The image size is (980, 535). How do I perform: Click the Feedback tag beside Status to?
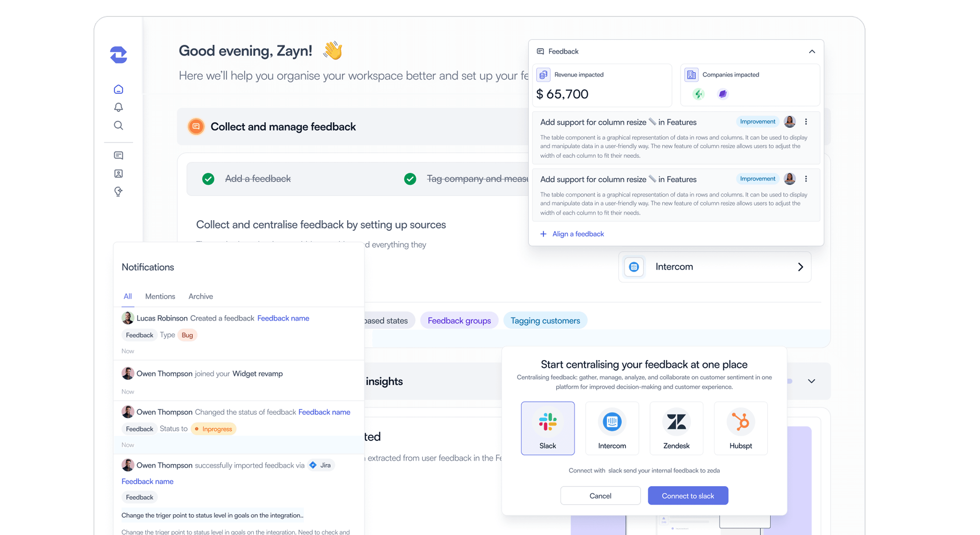tap(139, 429)
